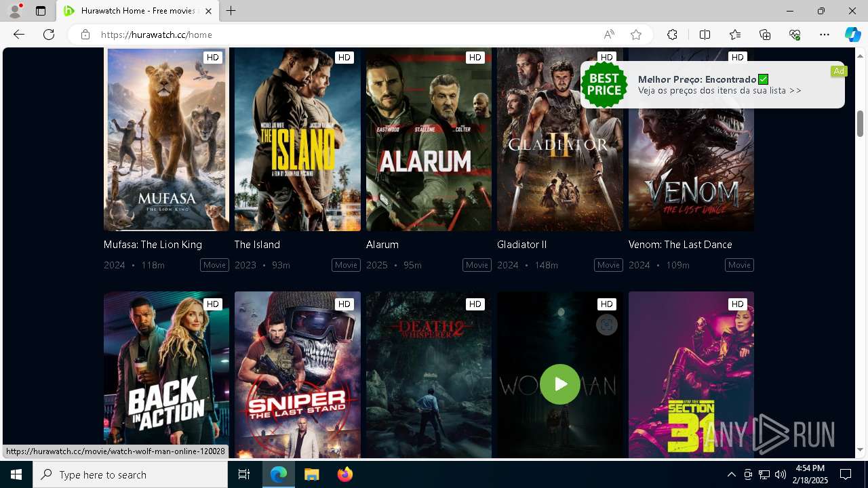Activate the Read aloud icon

(609, 35)
